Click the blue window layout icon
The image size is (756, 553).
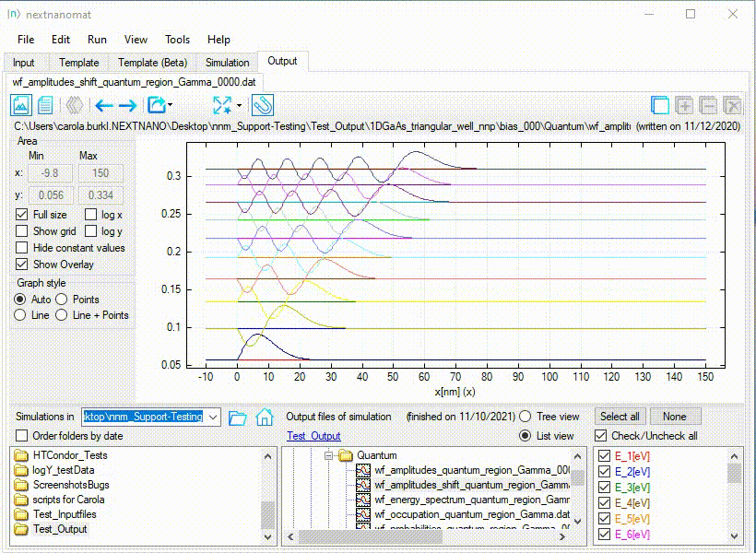[x=660, y=105]
